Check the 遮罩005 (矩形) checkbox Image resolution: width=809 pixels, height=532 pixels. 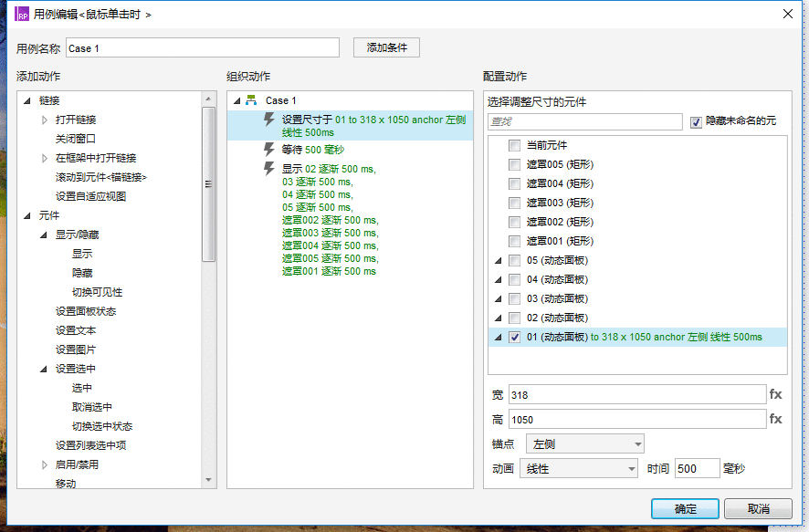click(514, 164)
